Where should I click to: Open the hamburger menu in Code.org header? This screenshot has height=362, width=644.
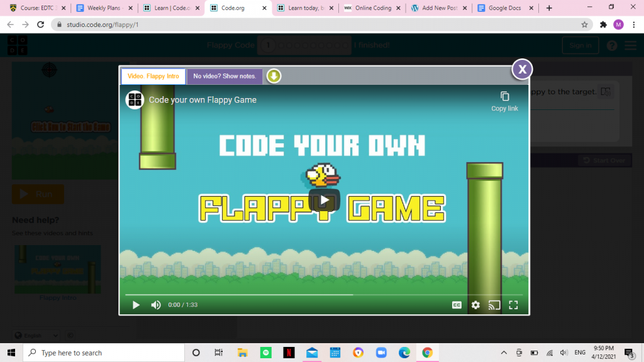[x=630, y=45]
